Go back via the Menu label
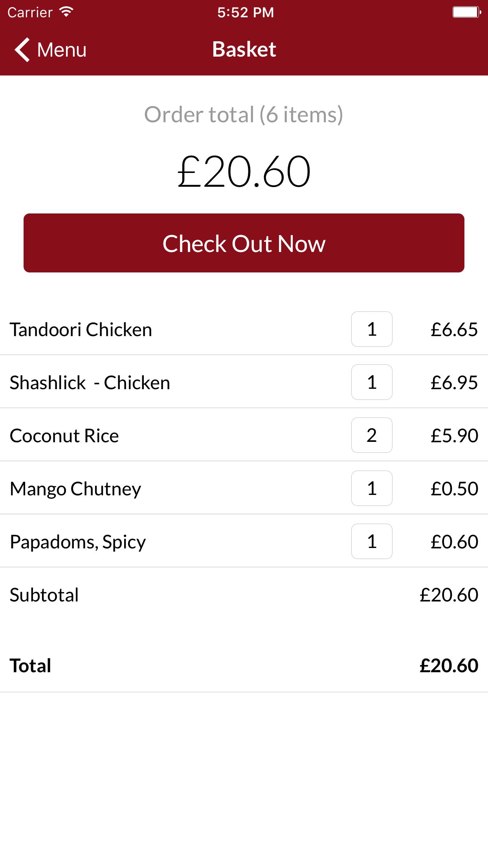 click(62, 50)
